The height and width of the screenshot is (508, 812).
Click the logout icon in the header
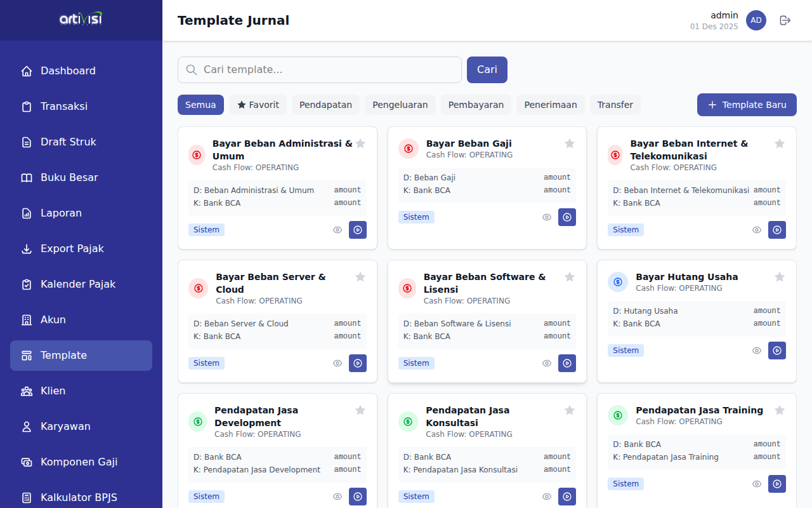(x=785, y=20)
